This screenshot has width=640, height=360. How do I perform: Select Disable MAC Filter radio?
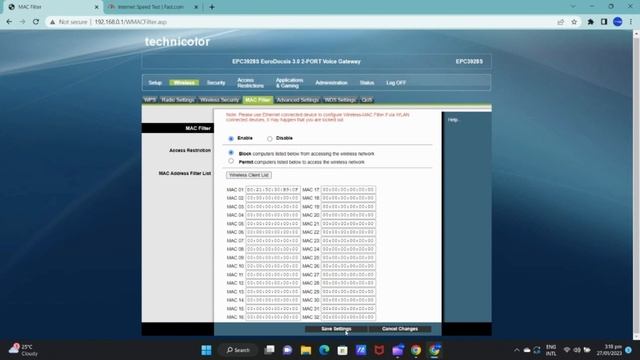pyautogui.click(x=270, y=139)
